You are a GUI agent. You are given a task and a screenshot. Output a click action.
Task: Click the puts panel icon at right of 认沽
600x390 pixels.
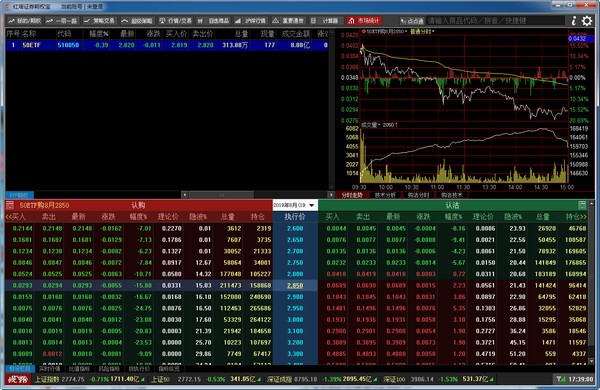point(582,205)
